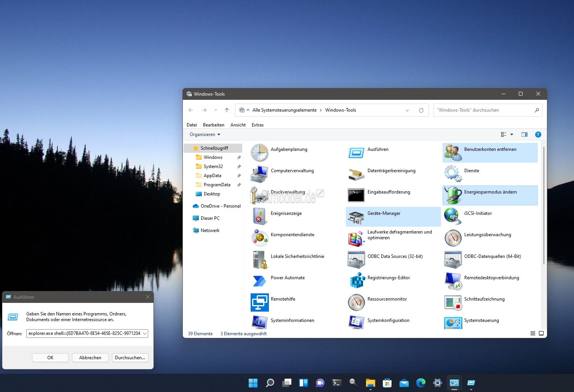Click the Windows-Tools search box
This screenshot has width=574, height=392.
(488, 110)
